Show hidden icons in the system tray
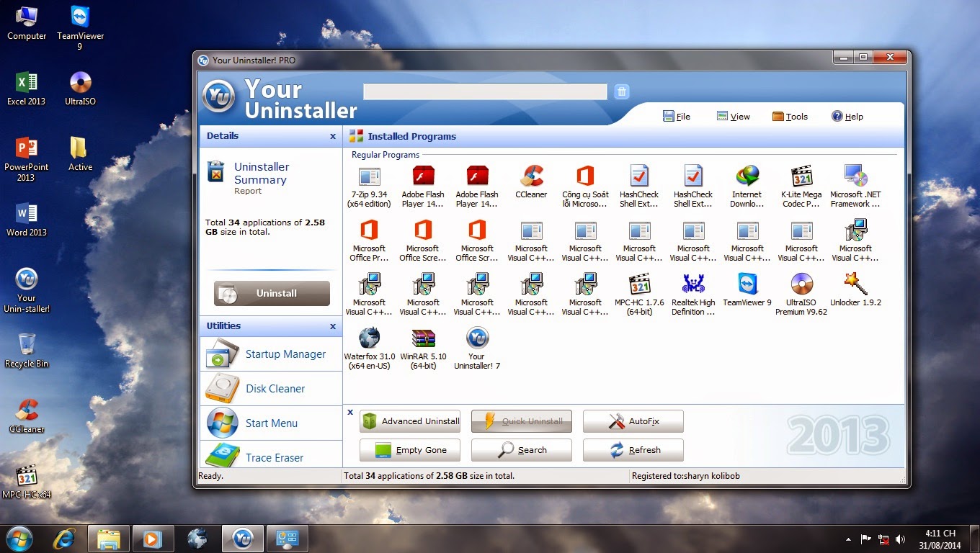This screenshot has width=980, height=553. 847,539
